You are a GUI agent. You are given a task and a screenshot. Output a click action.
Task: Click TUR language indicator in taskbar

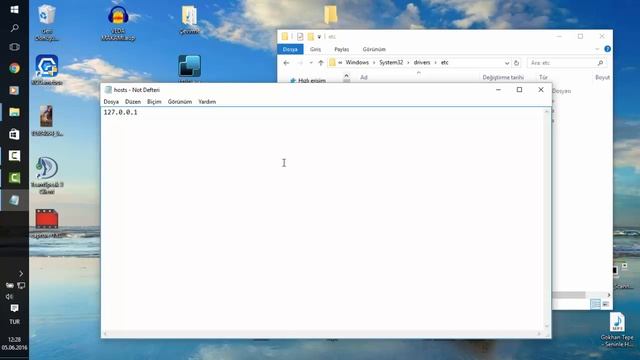pos(14,322)
